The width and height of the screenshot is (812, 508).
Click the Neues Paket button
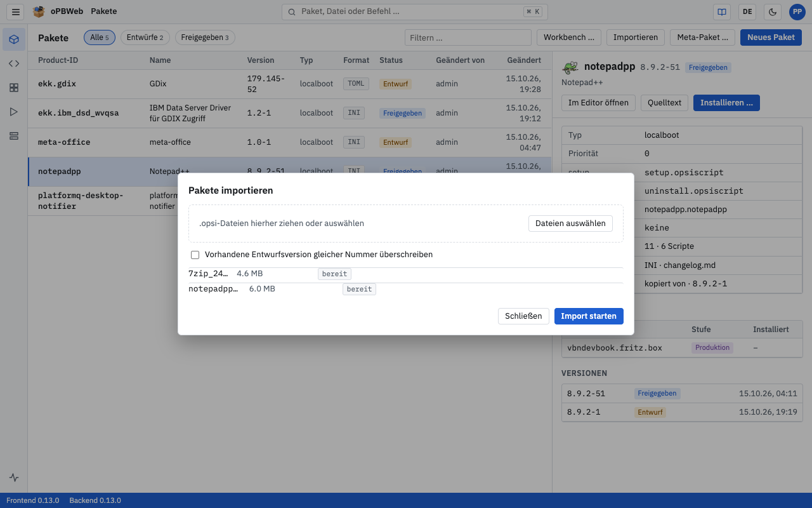click(771, 37)
